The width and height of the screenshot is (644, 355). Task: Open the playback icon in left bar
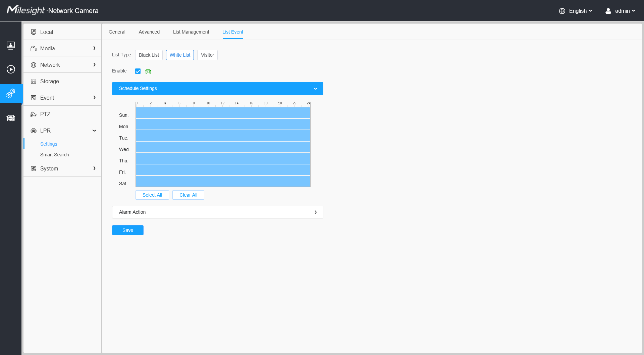click(11, 69)
